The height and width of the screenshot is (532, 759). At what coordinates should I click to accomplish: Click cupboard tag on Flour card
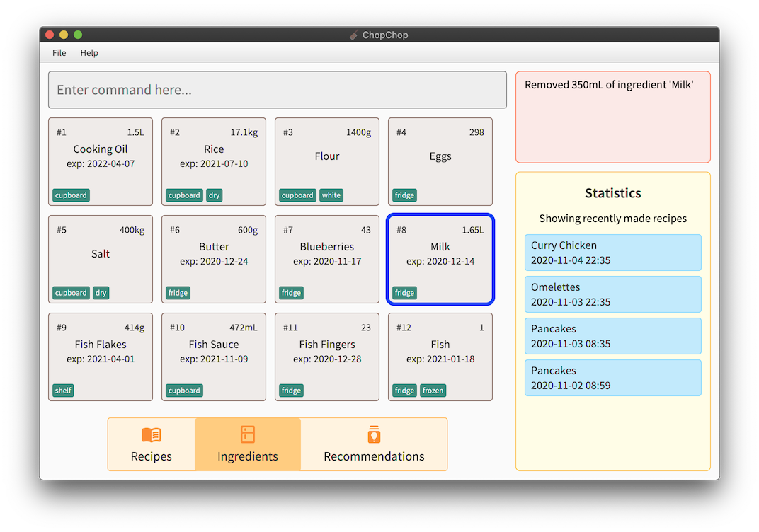(297, 195)
